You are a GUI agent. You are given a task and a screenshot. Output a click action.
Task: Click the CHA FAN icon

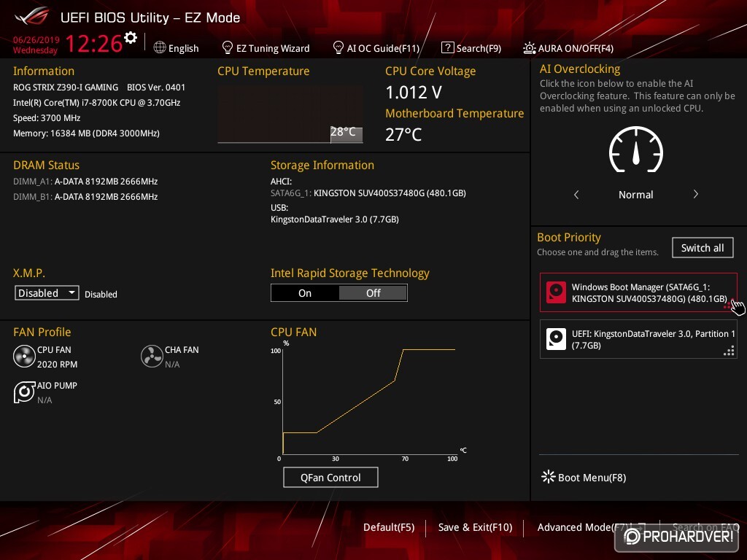(152, 356)
